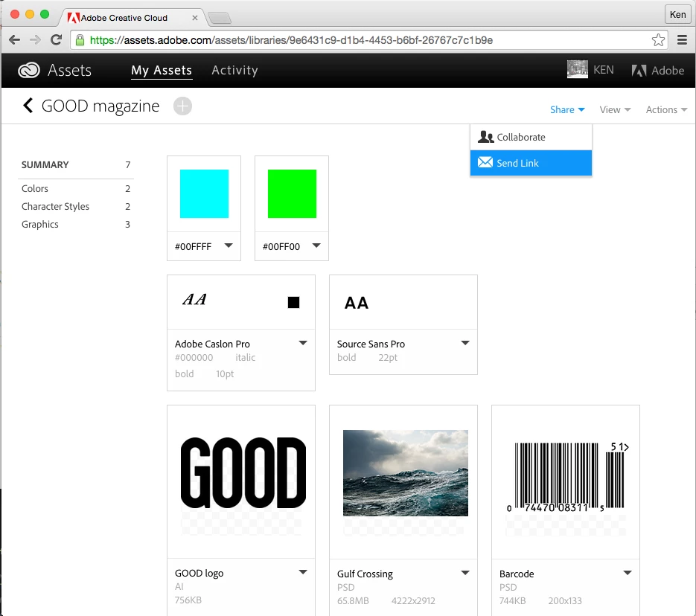Switch to the Activity tab

click(x=234, y=70)
